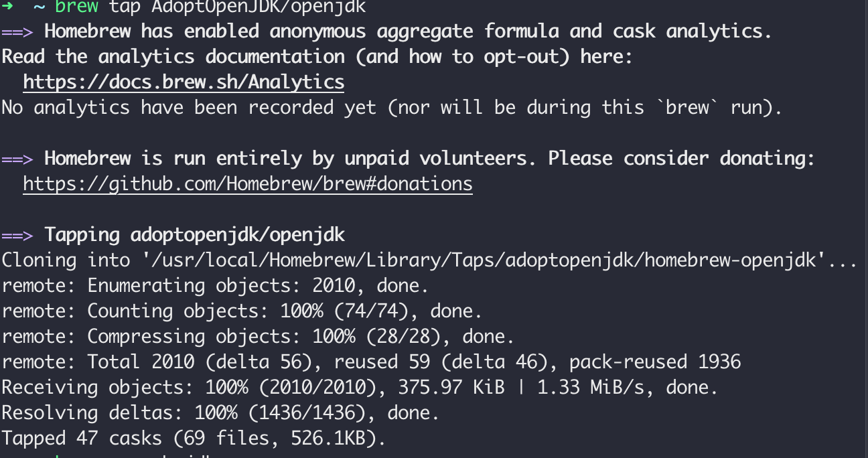
Task: Click the "Enumerating objects: 2010" line
Action: [214, 286]
